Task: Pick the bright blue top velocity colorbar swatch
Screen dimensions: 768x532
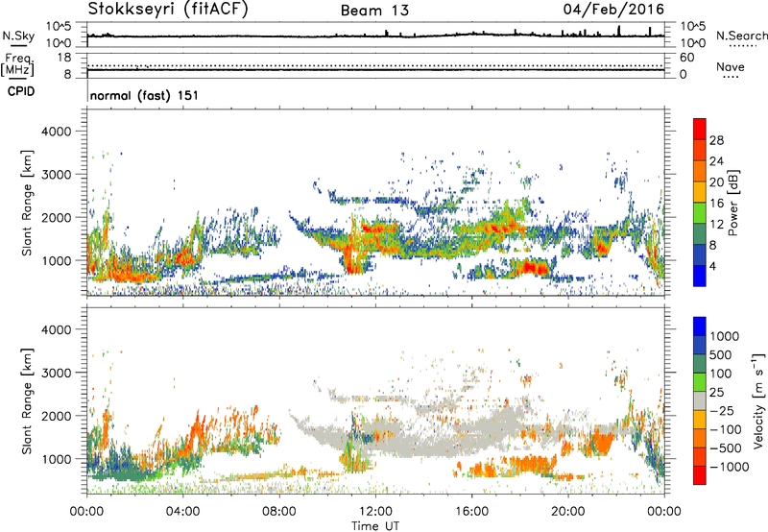Action: pyautogui.click(x=700, y=326)
